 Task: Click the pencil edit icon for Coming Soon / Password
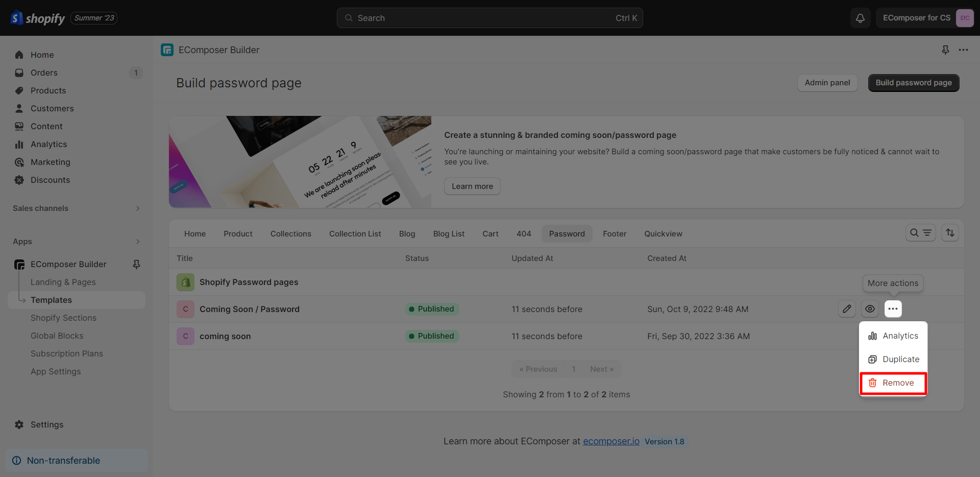coord(847,309)
